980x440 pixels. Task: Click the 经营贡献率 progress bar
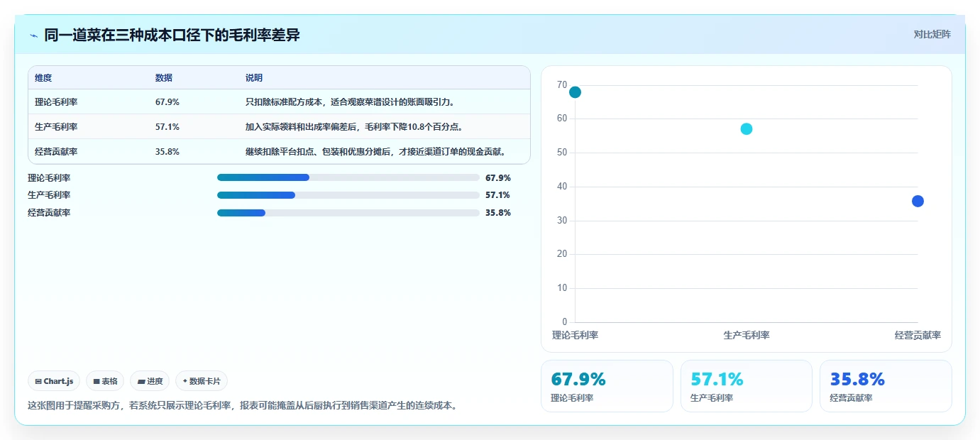click(348, 212)
